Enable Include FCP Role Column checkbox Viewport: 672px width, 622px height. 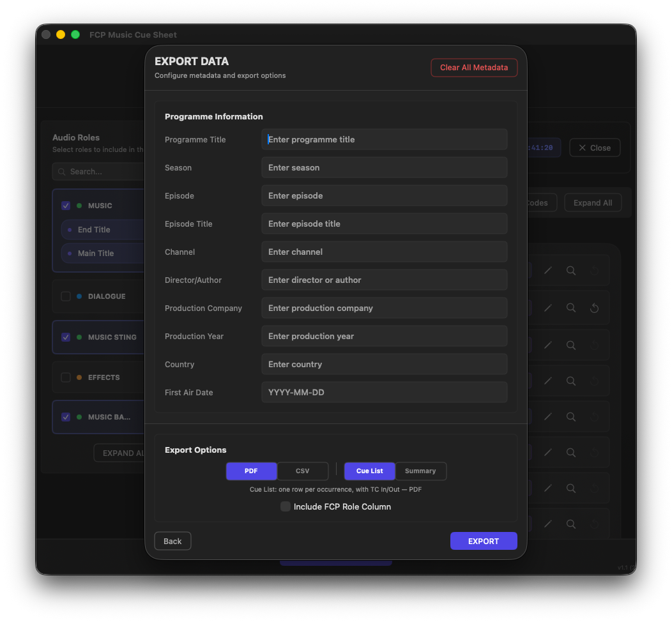tap(286, 506)
